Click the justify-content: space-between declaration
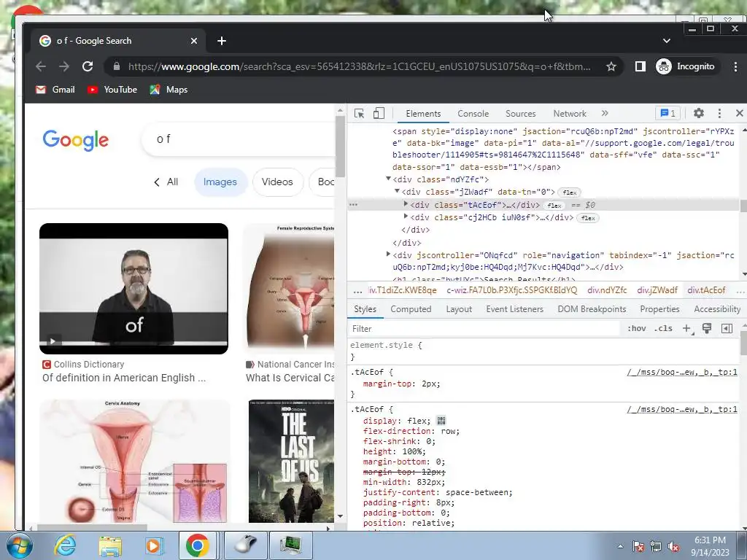Screen dimensions: 747x560 pyautogui.click(x=438, y=492)
